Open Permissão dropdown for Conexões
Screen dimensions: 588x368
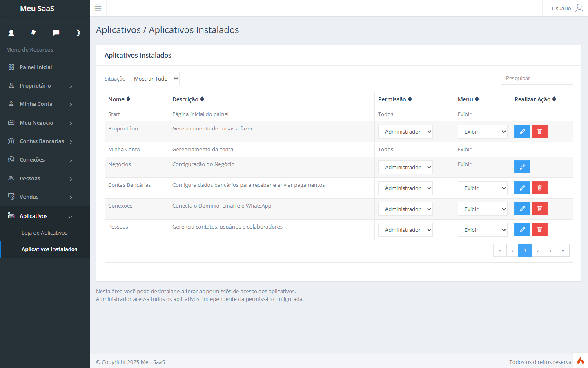405,209
